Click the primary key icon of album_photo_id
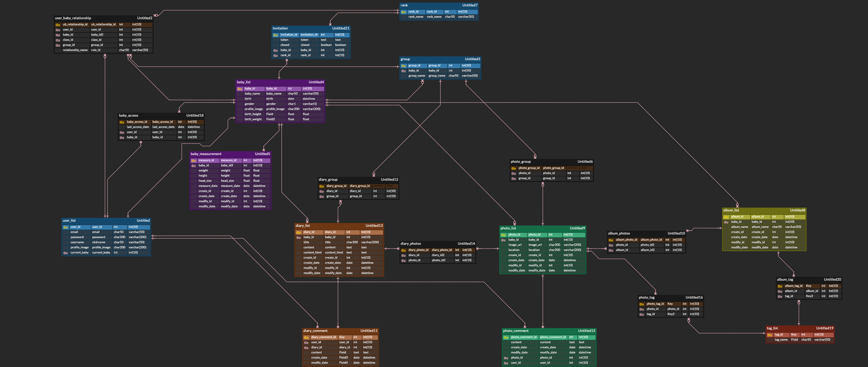This screenshot has height=367, width=868. point(611,240)
